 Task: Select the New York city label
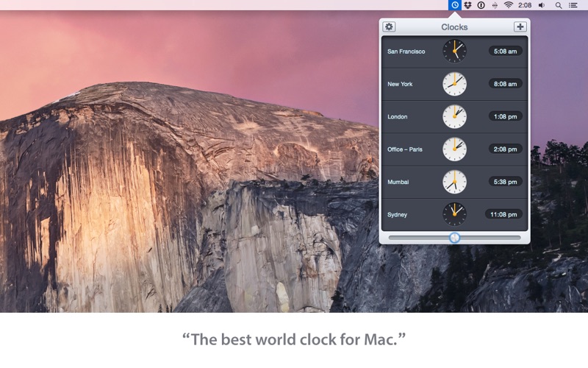tap(400, 84)
